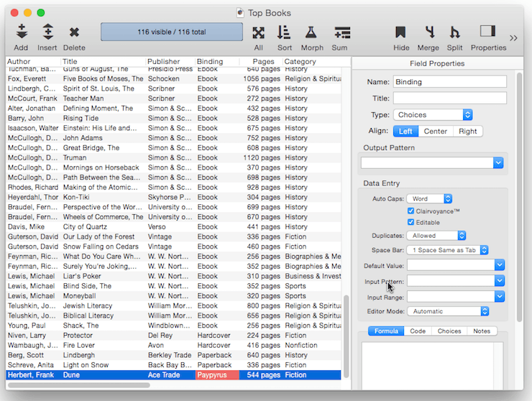This screenshot has height=401, width=532.
Task: Click the Author column header
Action: [x=33, y=61]
